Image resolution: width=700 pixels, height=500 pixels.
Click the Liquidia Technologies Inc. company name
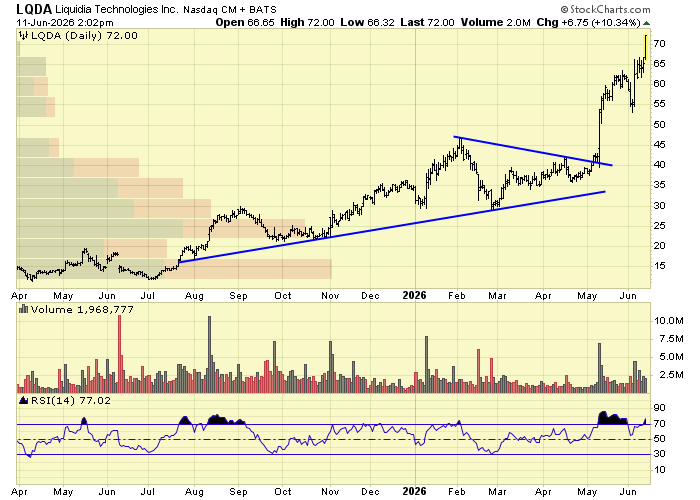(x=117, y=9)
